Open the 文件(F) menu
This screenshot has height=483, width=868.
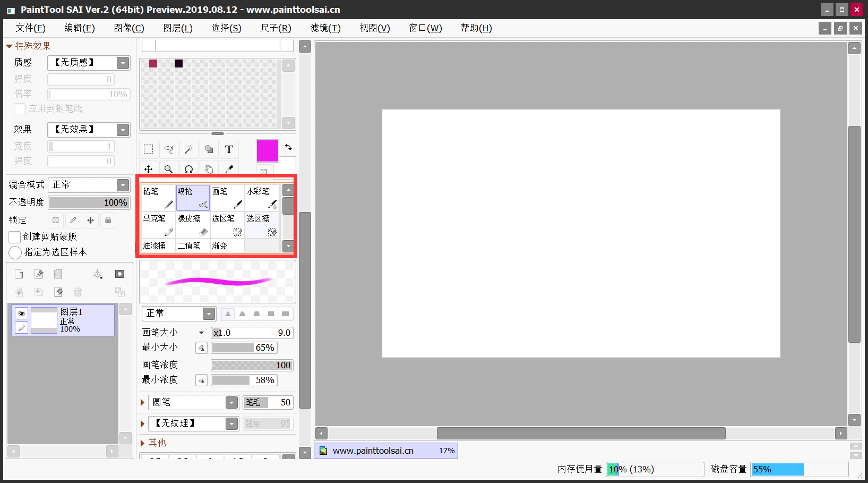[30, 28]
